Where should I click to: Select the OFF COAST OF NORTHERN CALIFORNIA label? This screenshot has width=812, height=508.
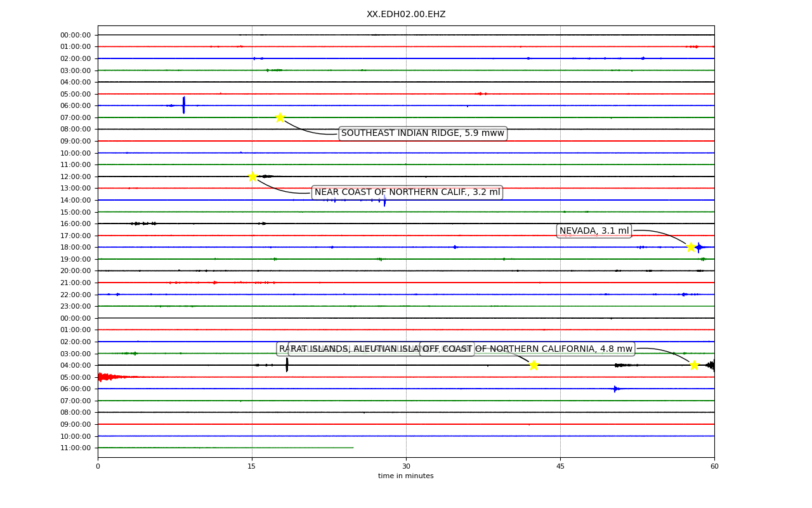click(528, 349)
